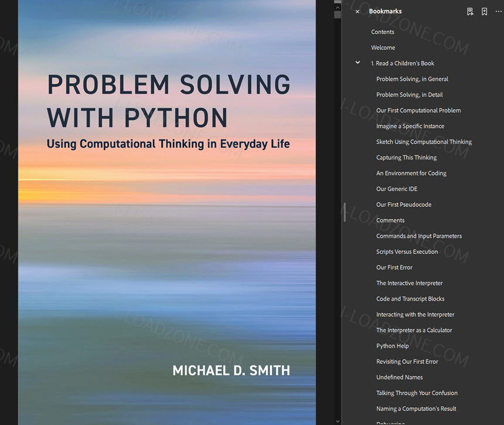Go to 'Undefined Names' section
Viewport: 504px width, 425px height.
pyautogui.click(x=399, y=378)
